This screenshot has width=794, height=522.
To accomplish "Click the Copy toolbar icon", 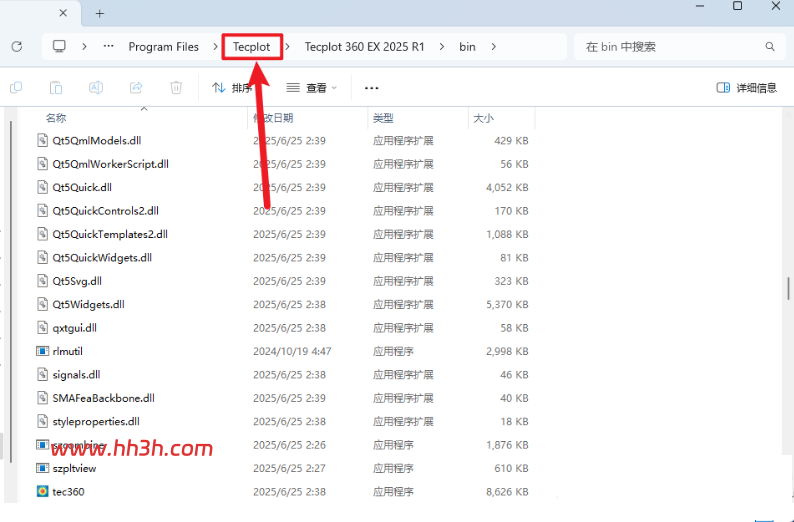I will (x=16, y=88).
